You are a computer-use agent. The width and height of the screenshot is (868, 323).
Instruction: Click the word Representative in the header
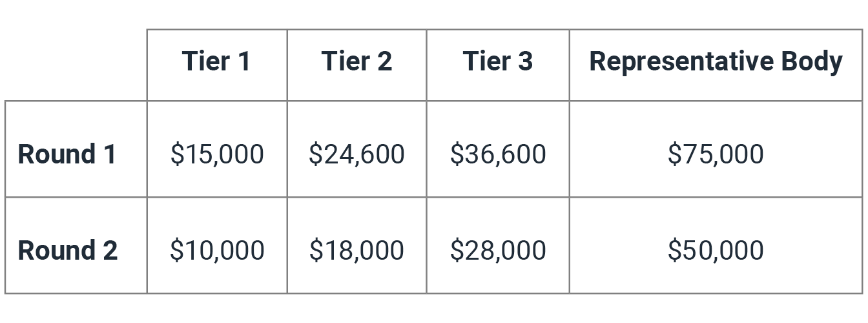click(x=681, y=63)
